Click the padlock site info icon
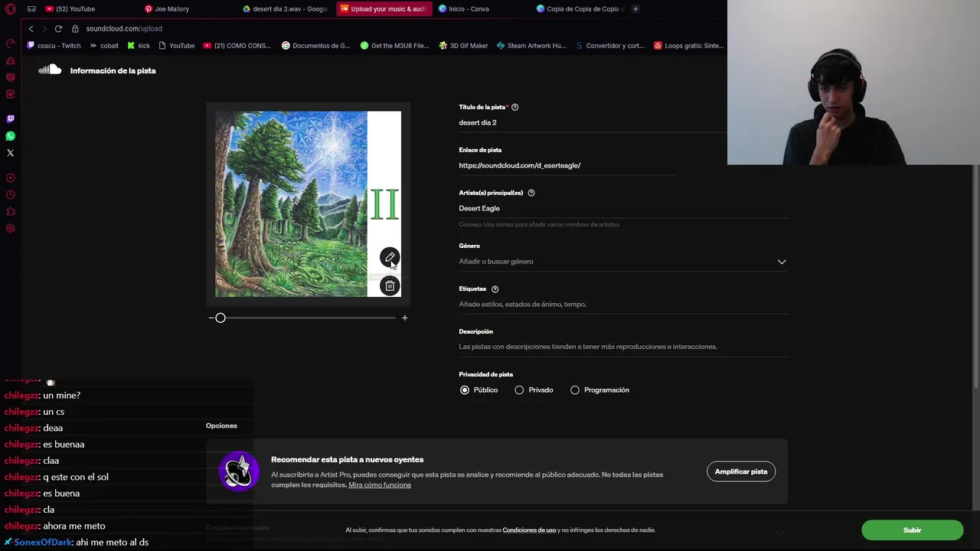This screenshot has height=551, width=980. point(75,28)
